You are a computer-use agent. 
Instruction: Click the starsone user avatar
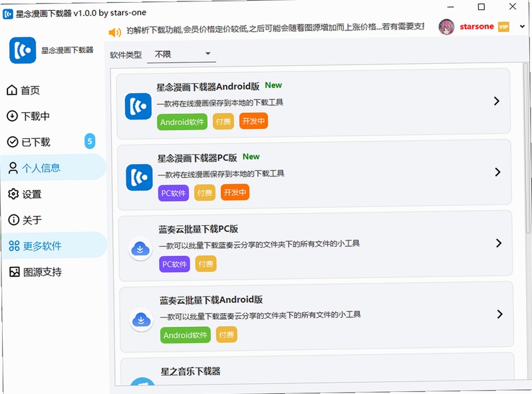pyautogui.click(x=446, y=27)
